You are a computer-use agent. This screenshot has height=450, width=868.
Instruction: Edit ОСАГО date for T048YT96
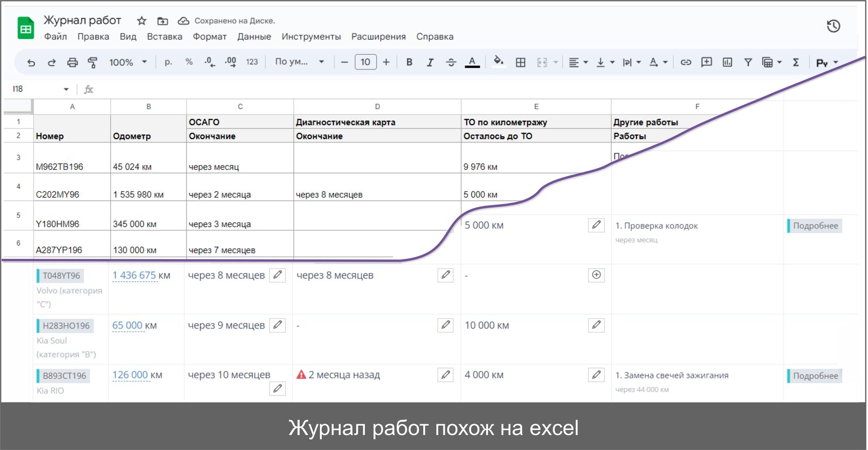pos(277,275)
